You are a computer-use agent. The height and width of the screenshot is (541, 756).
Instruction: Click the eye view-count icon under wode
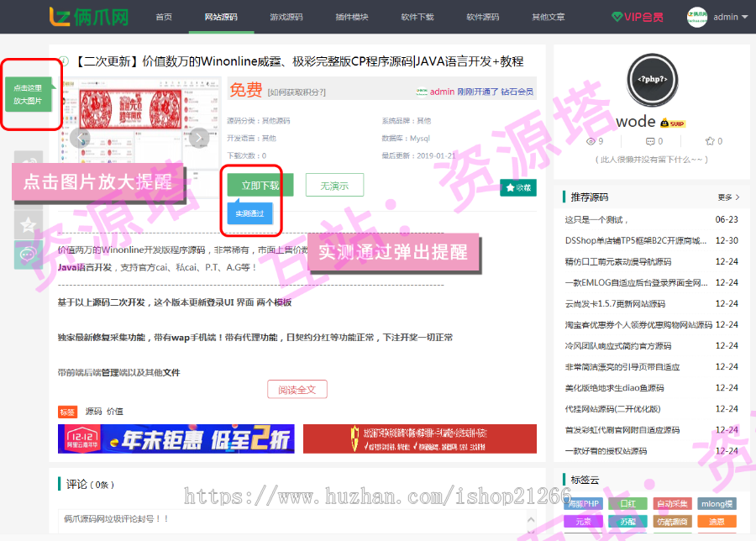(590, 140)
